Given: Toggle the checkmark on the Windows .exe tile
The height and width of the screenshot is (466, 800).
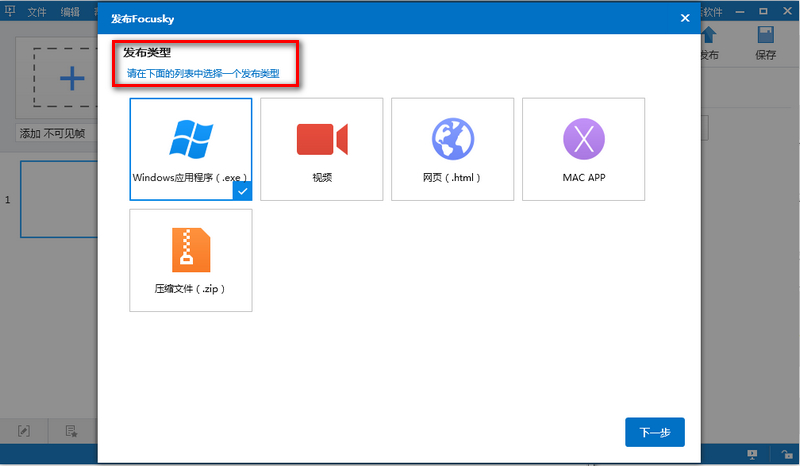Looking at the screenshot, I should point(242,190).
